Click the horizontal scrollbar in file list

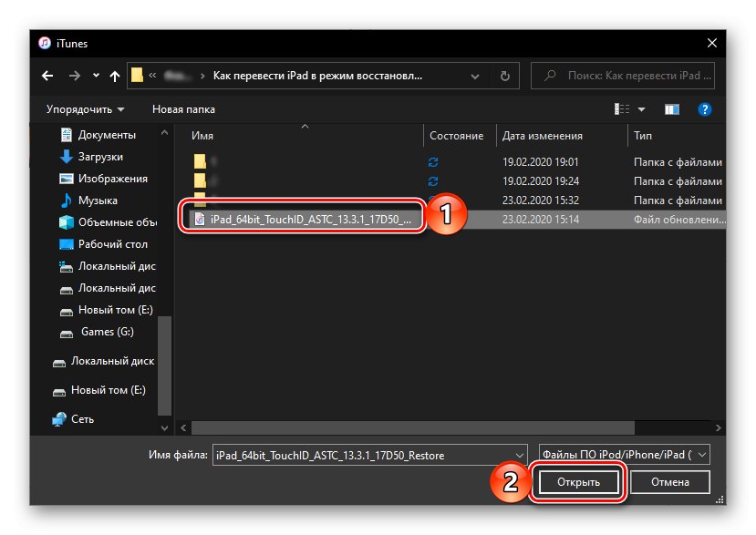tap(413, 427)
